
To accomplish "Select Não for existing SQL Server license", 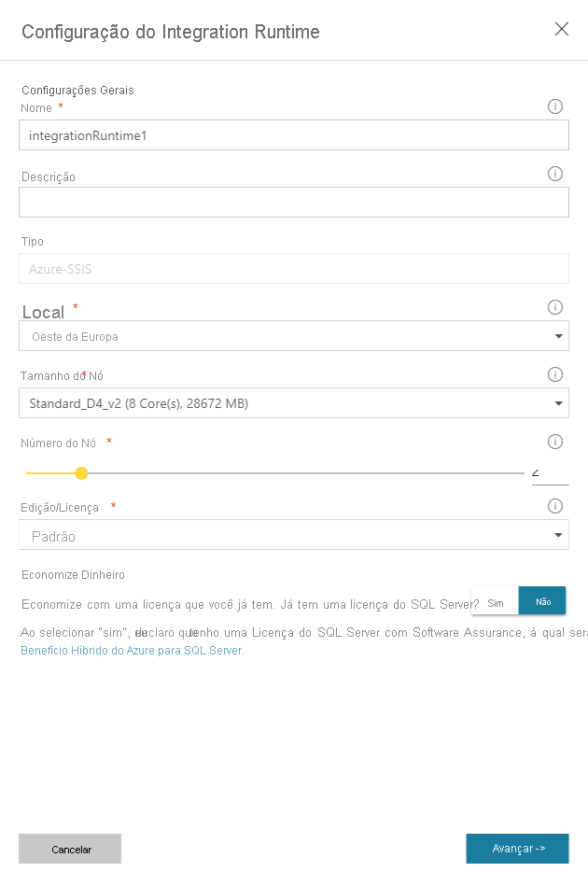I will click(x=541, y=600).
